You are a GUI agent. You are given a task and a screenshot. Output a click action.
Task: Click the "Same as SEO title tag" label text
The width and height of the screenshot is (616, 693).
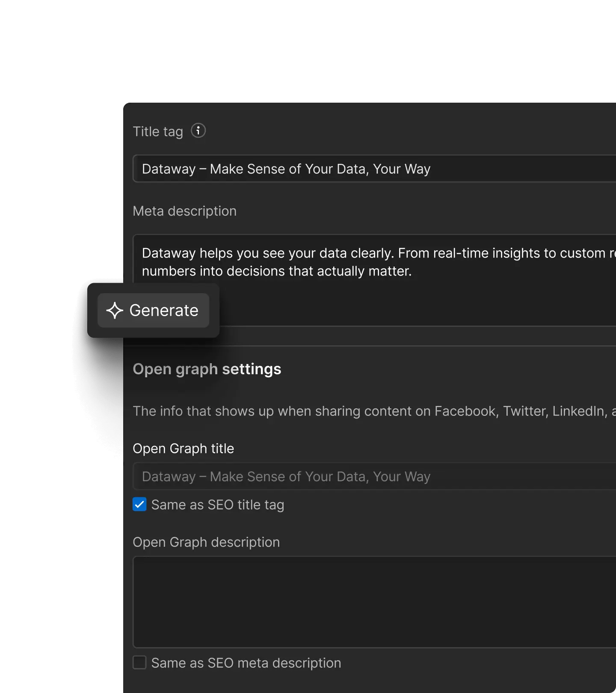[x=218, y=505]
